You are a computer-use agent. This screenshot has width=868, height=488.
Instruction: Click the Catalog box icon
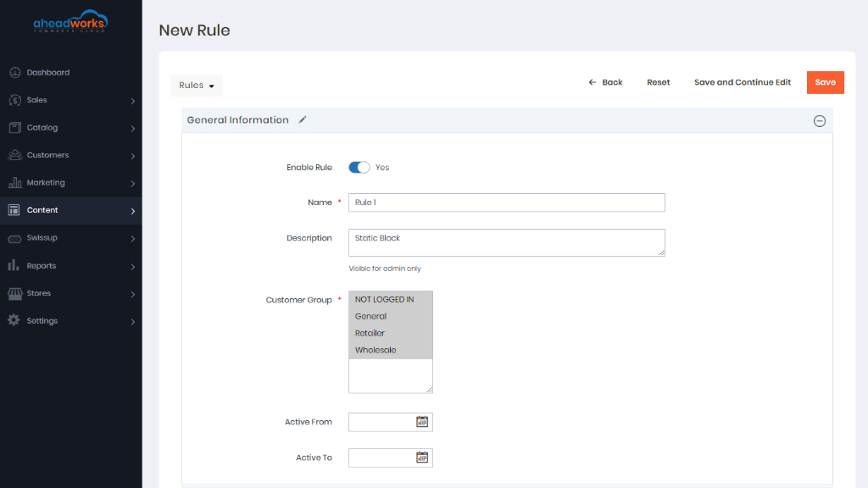click(x=15, y=127)
